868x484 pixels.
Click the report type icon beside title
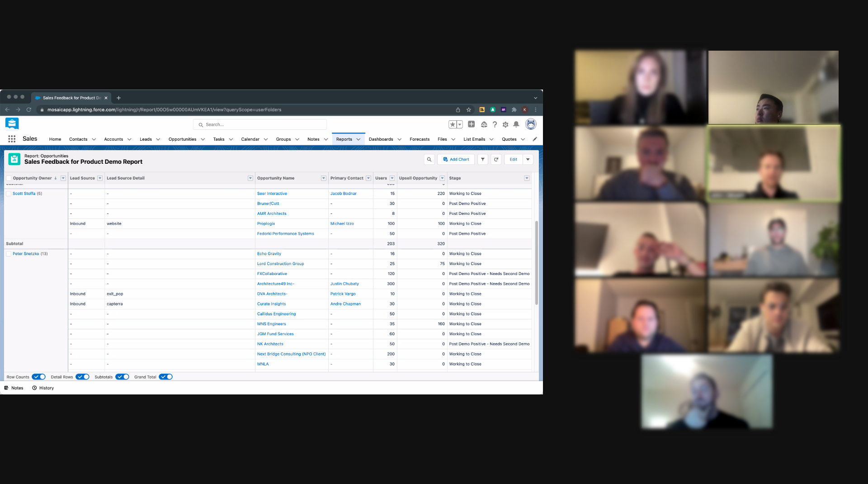[x=14, y=159]
